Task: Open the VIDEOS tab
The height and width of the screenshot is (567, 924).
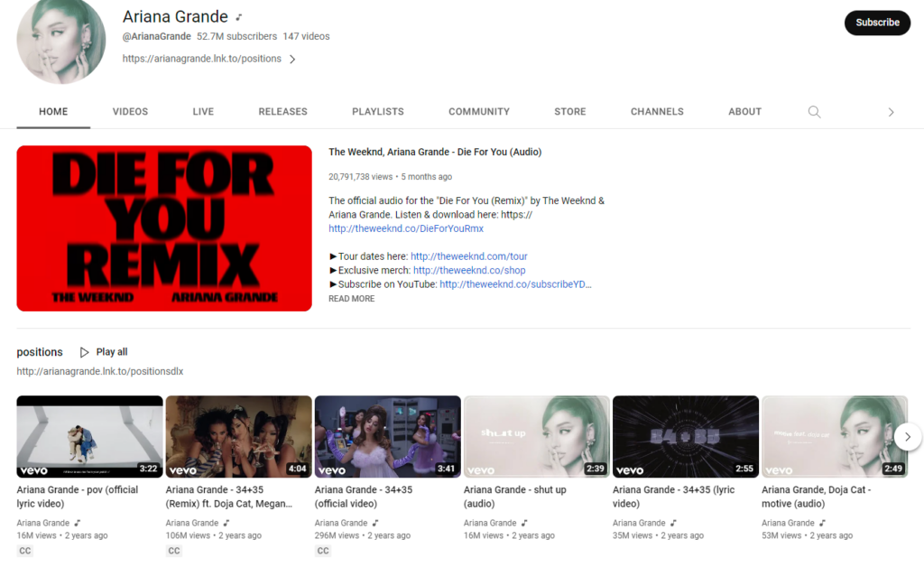Action: (x=130, y=111)
